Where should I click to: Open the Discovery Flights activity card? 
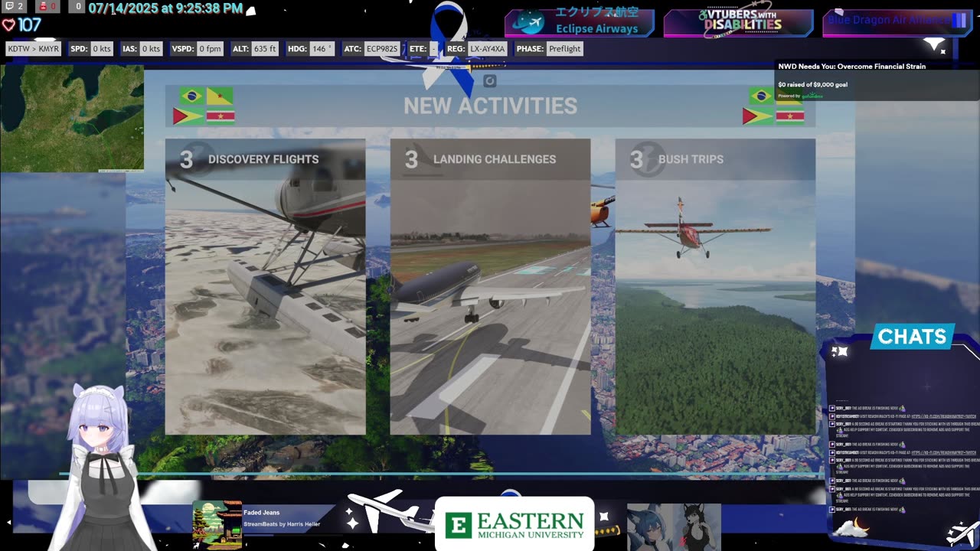265,286
